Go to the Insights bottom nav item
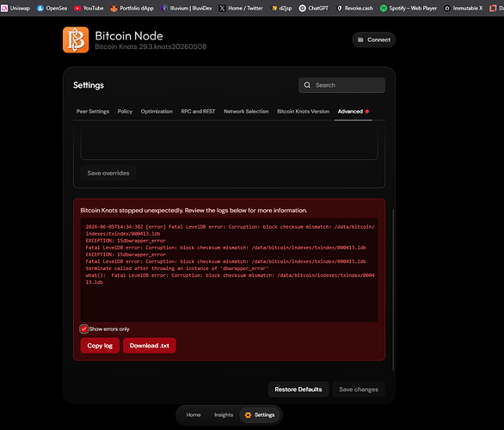Image resolution: width=504 pixels, height=430 pixels. pyautogui.click(x=224, y=415)
